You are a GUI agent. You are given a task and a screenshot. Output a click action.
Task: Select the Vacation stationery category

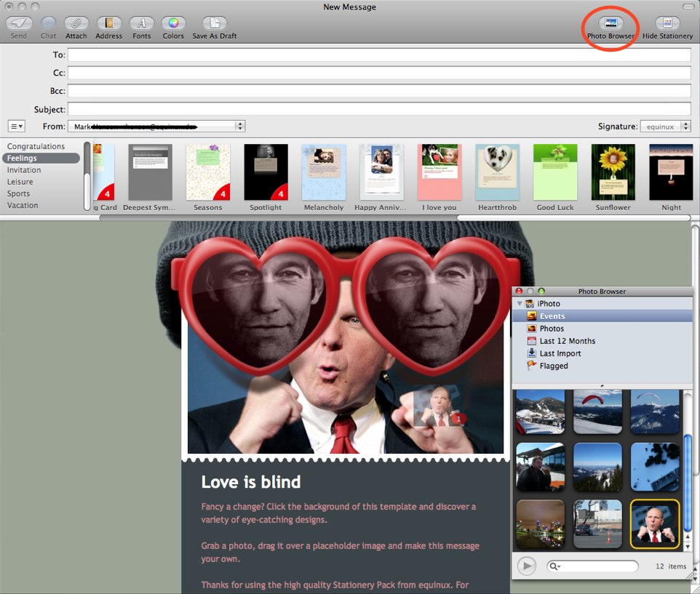[x=23, y=205]
